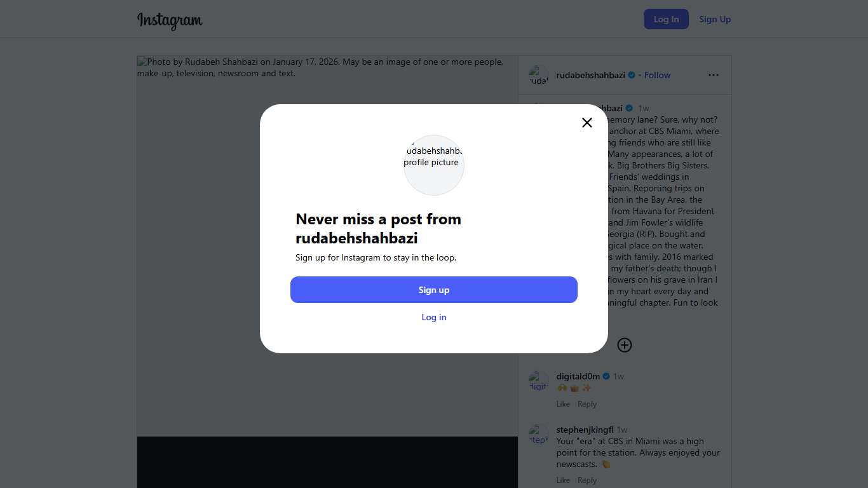Image resolution: width=868 pixels, height=488 pixels.
Task: Click stephenjkingfl's avatar
Action: (x=539, y=435)
